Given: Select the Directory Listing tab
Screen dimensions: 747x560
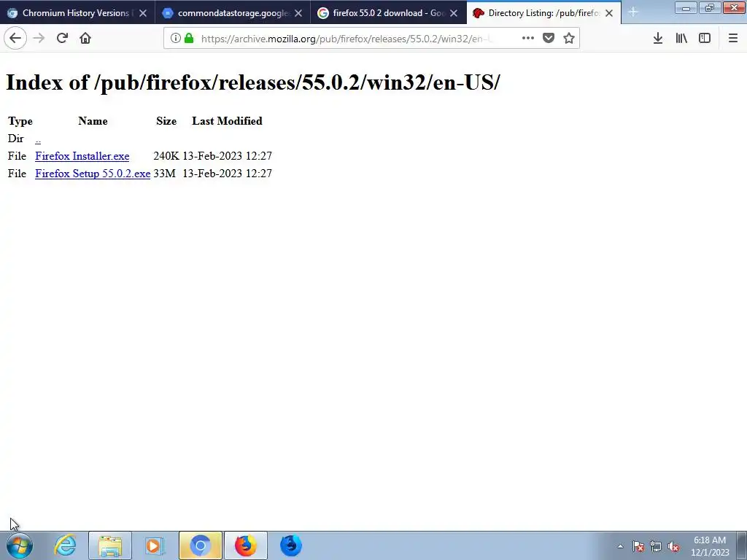Looking at the screenshot, I should [x=543, y=13].
